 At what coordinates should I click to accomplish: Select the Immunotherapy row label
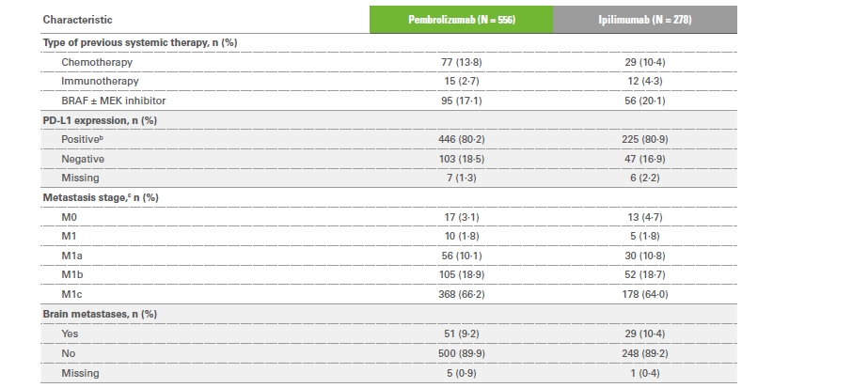[x=101, y=81]
